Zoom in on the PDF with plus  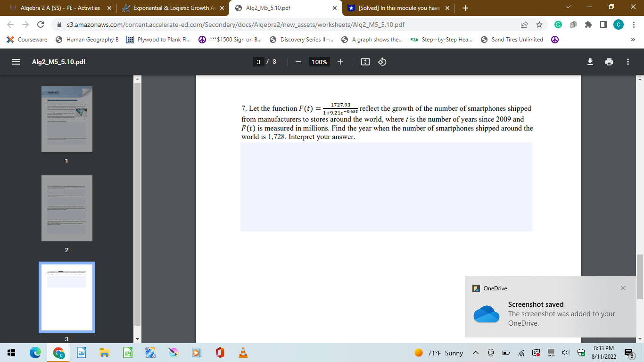(340, 62)
